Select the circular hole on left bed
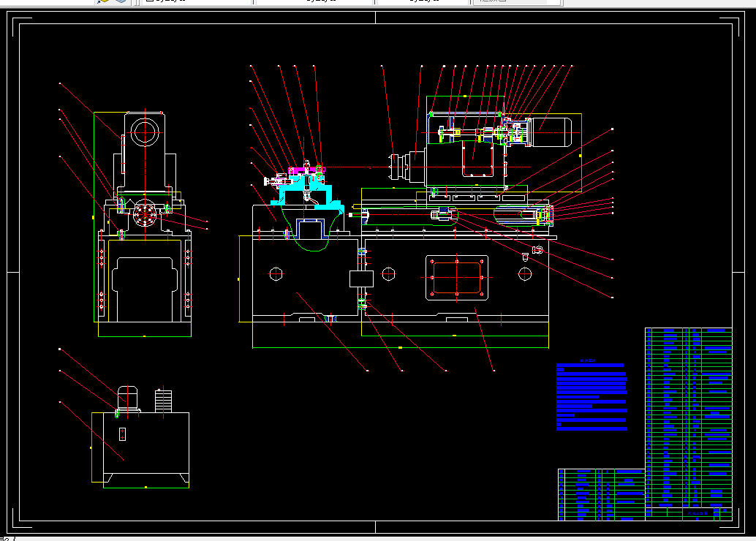The image size is (756, 541). (276, 274)
